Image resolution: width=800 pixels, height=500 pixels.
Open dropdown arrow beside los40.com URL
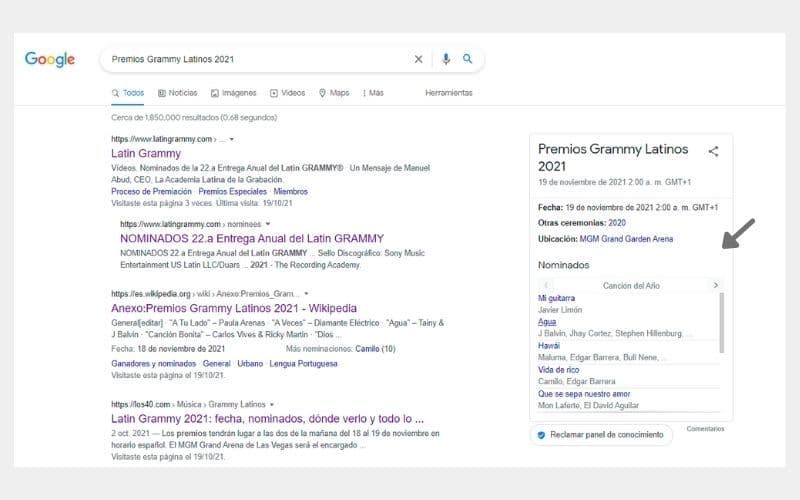click(272, 405)
